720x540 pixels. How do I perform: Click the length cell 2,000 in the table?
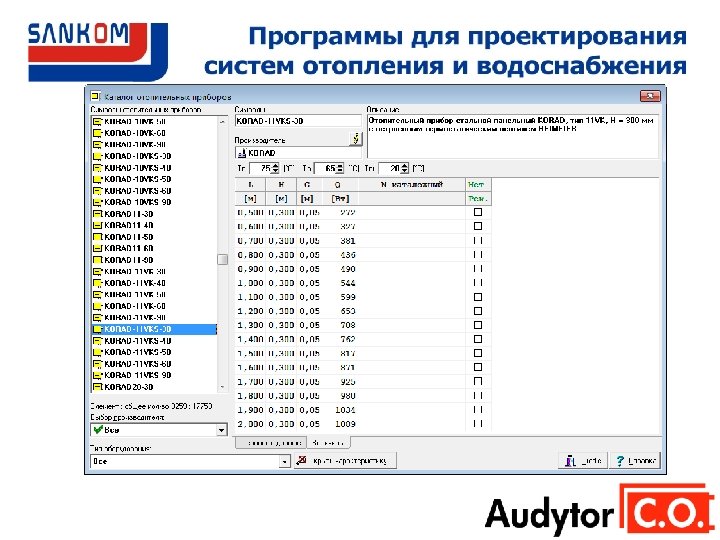(251, 424)
